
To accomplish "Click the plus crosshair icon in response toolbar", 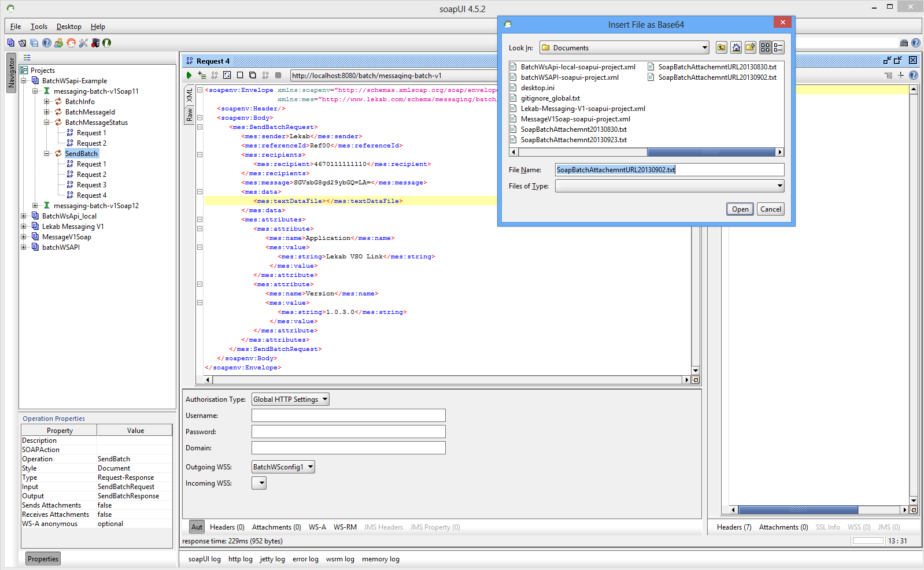I will (901, 75).
